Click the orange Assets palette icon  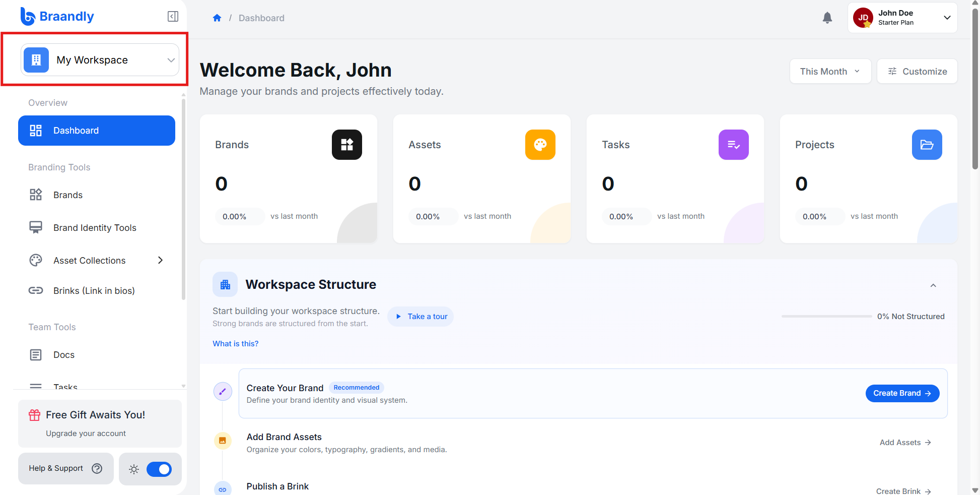point(540,145)
